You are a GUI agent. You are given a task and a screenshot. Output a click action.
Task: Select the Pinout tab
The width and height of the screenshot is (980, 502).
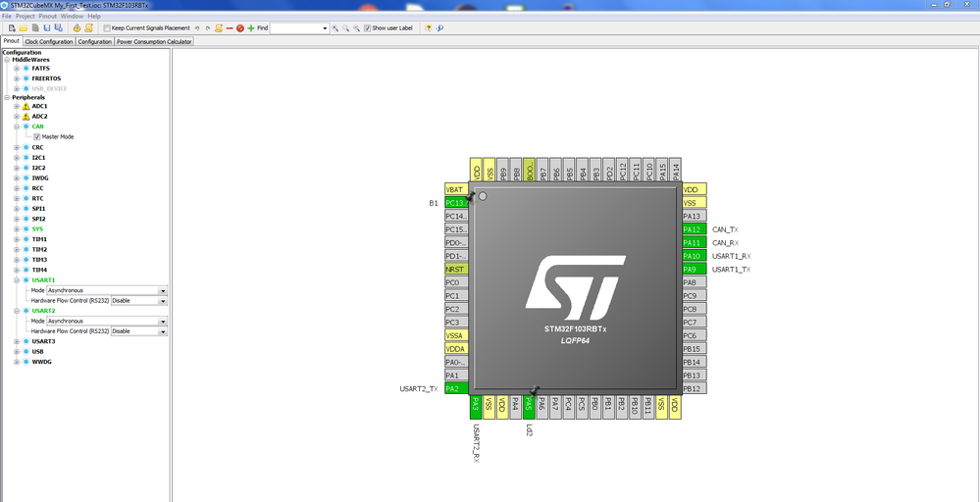point(11,41)
